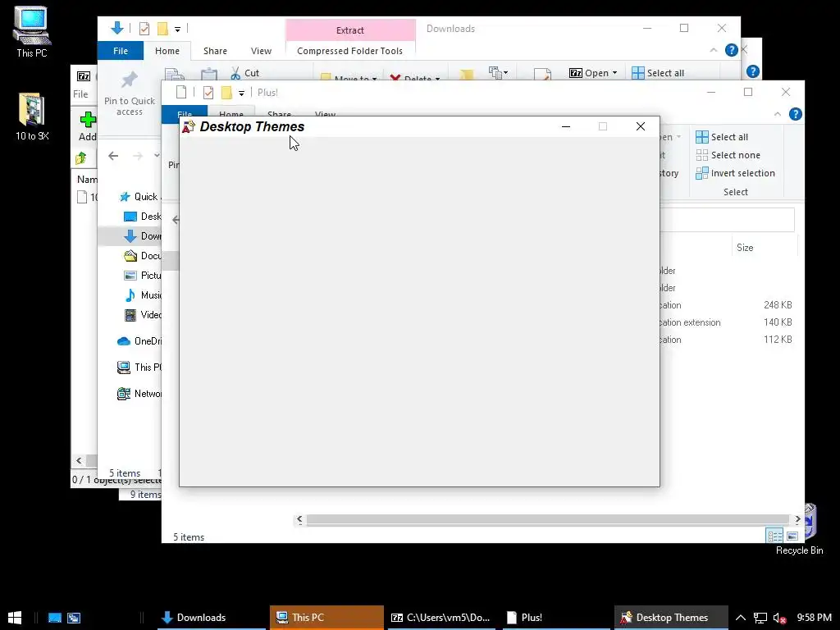Open Quick Access Toolbar dropdown in Plus! window
The image size is (840, 630).
tap(242, 94)
